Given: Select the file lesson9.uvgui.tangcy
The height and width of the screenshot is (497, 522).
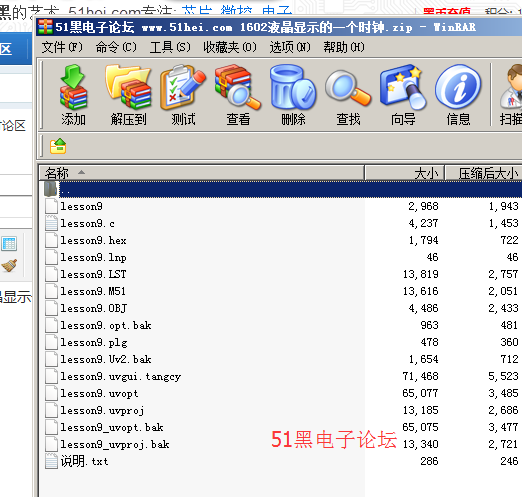Looking at the screenshot, I should pos(121,376).
